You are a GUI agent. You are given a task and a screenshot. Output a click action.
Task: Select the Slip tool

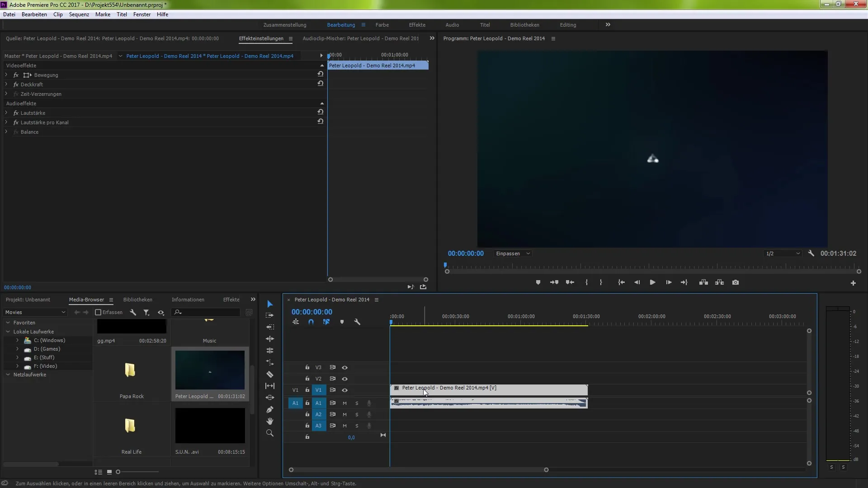point(270,386)
